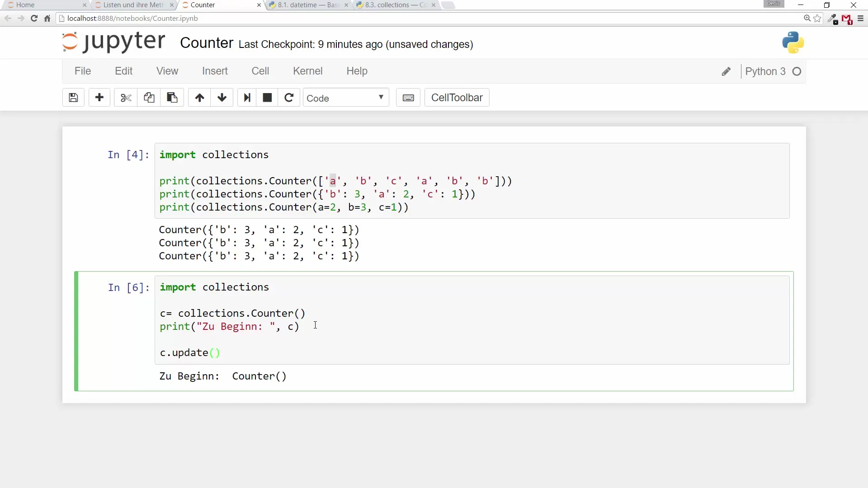Interrupt the kernel with the stop square icon
Screen dimensions: 868x488
267,98
